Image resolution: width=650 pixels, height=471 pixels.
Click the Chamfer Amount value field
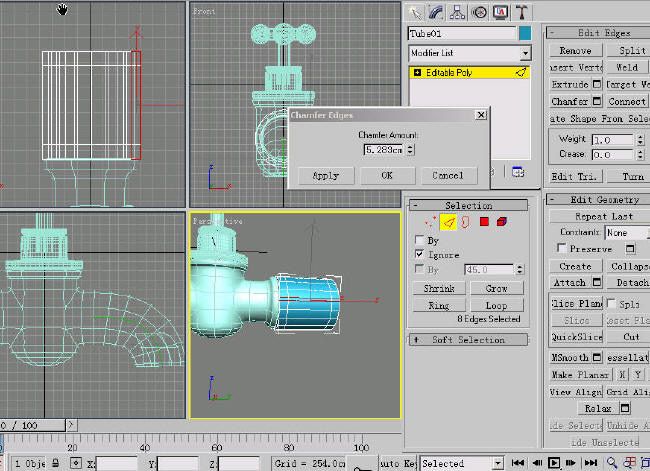click(x=383, y=150)
